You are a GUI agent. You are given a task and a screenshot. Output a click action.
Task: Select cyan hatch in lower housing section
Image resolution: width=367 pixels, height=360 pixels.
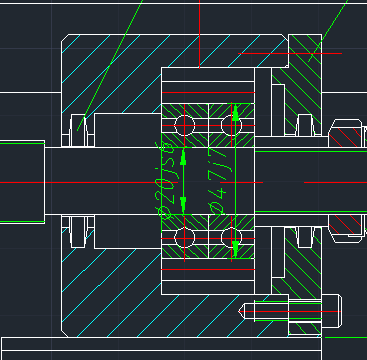click(x=110, y=293)
